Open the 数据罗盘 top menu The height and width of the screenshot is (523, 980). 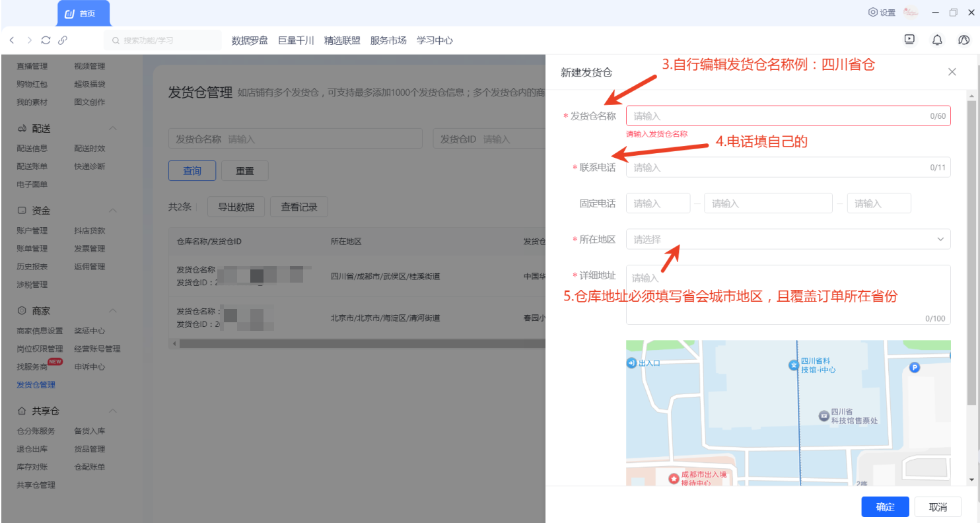pyautogui.click(x=250, y=40)
